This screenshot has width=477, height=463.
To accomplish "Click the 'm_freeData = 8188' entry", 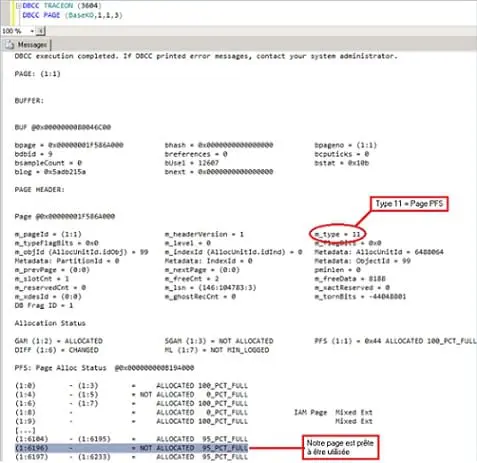I will click(350, 279).
